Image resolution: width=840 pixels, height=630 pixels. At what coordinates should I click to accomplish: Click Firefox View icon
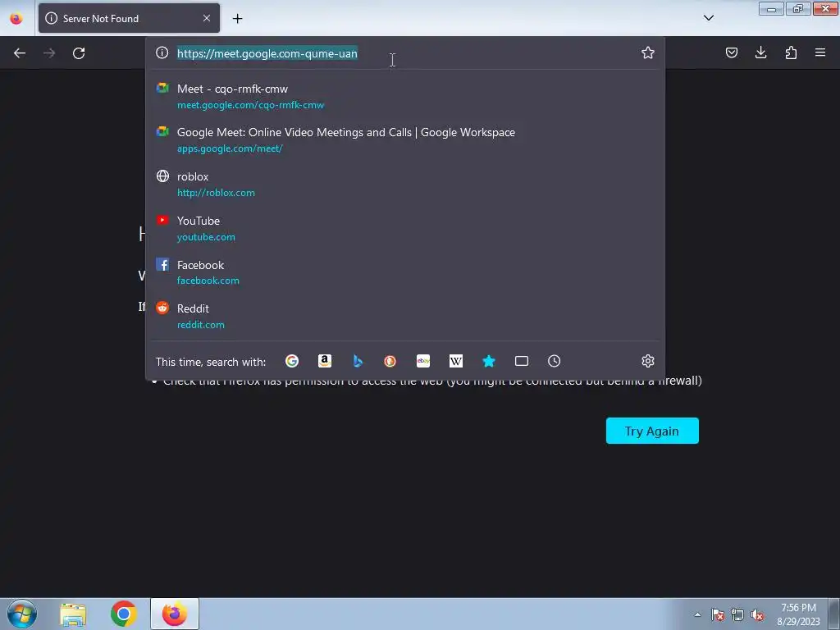click(x=16, y=18)
